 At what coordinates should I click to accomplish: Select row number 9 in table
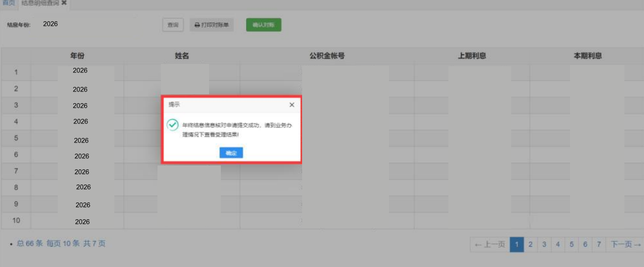(16, 204)
